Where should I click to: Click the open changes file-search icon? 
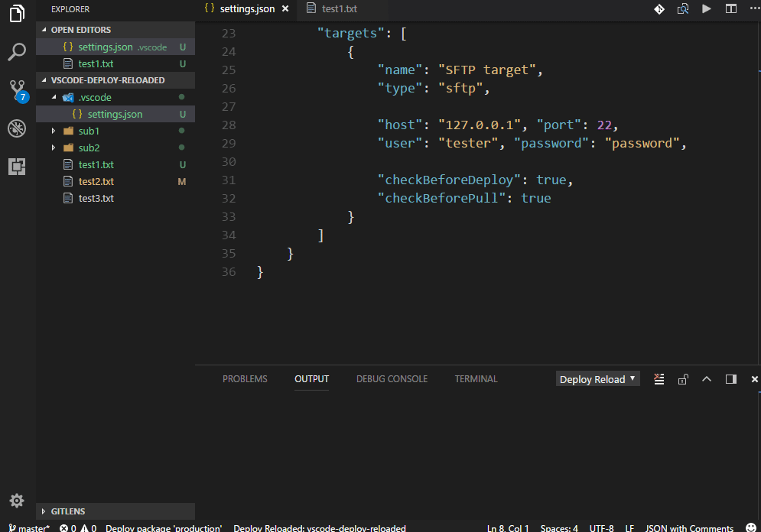683,8
